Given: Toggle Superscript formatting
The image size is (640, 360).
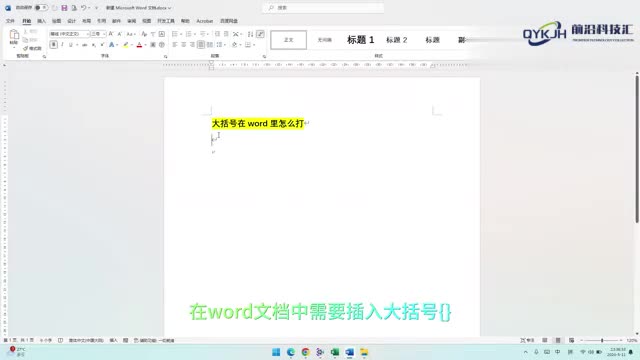Looking at the screenshot, I should tap(102, 44).
